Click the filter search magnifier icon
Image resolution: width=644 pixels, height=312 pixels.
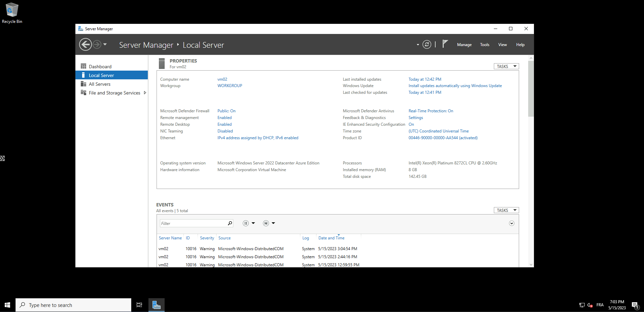click(x=230, y=223)
